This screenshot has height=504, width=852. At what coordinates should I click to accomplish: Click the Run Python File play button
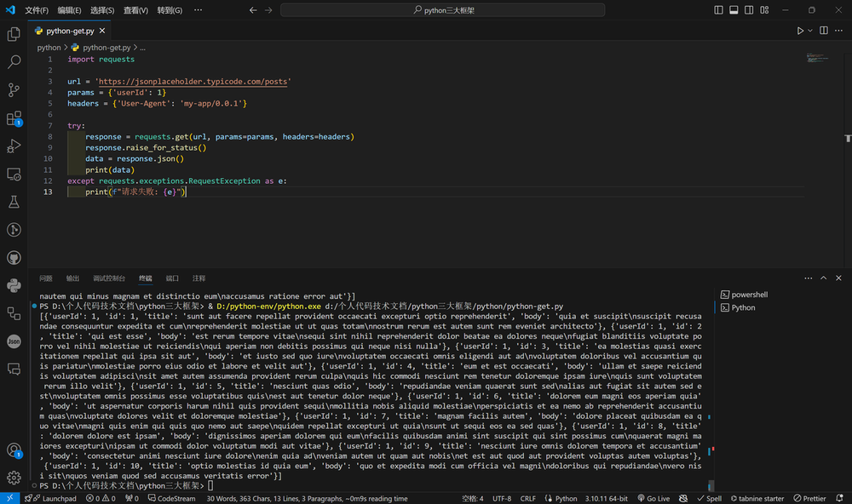[x=800, y=31]
